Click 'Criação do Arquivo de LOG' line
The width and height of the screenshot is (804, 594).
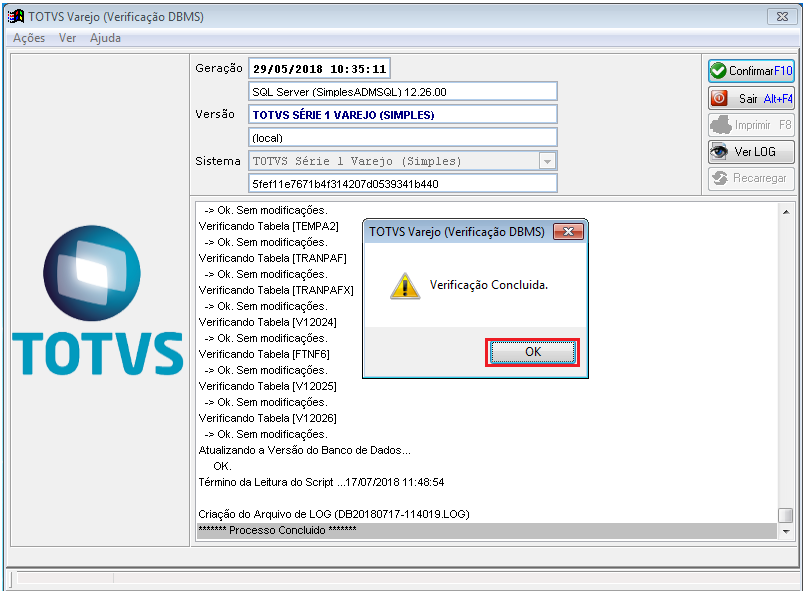[334, 514]
